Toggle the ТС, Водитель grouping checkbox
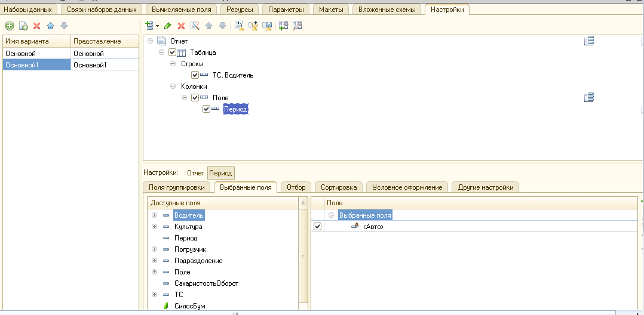 point(195,75)
